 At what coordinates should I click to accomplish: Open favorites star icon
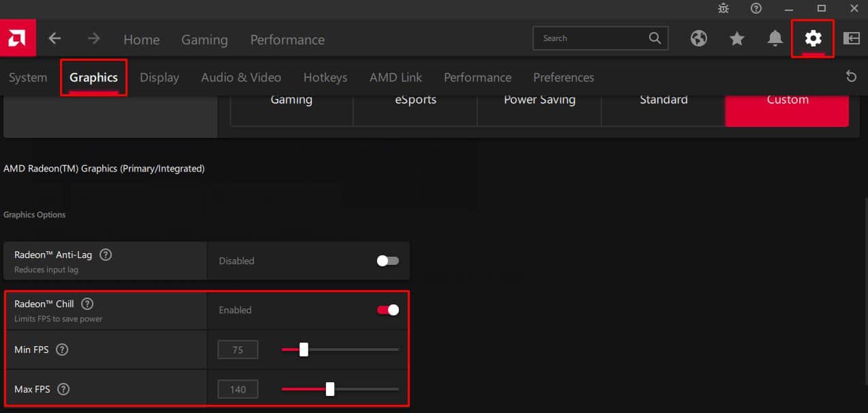pos(737,38)
